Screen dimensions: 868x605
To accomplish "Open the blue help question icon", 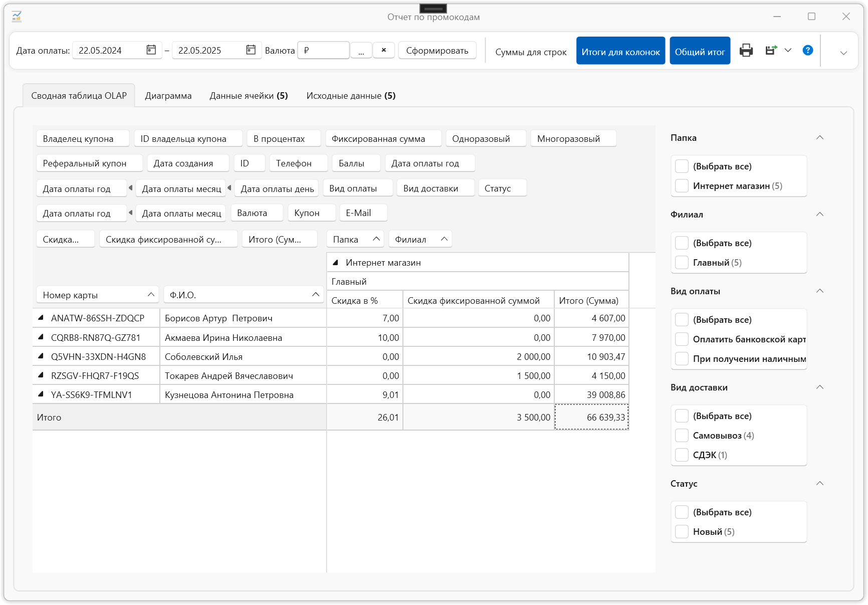I will [x=807, y=50].
